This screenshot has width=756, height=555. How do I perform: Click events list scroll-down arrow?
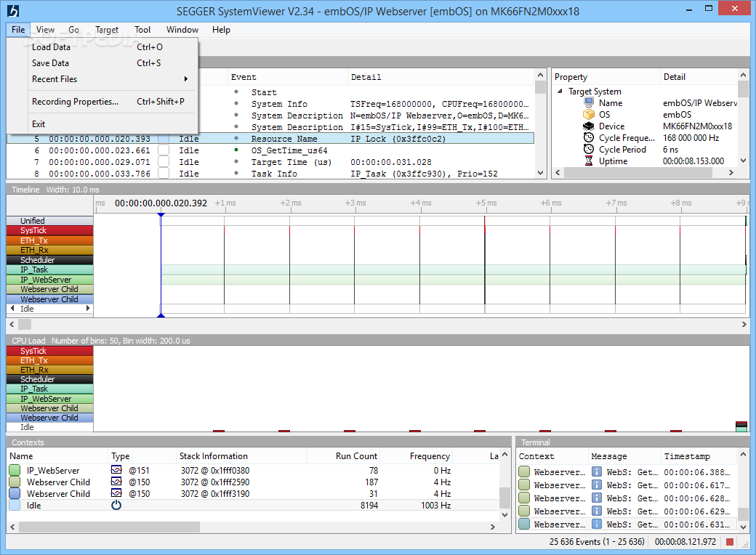point(541,173)
